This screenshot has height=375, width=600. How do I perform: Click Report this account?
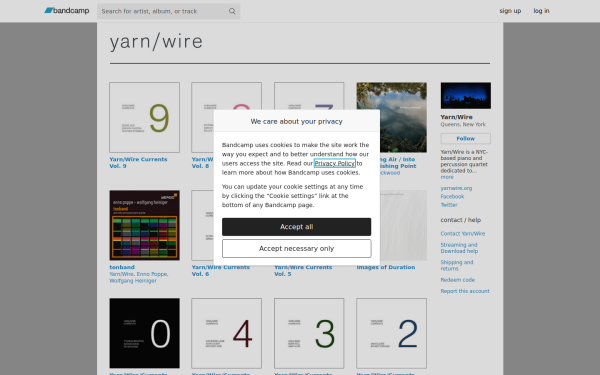[465, 291]
